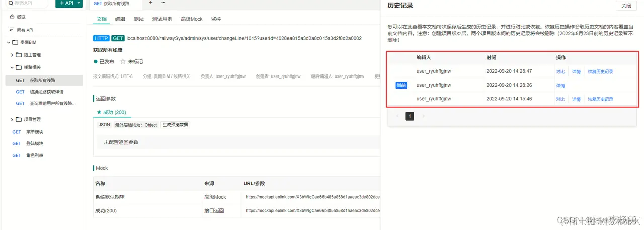This screenshot has width=644, height=230.
Task: Switch to the GET 获取所有线路 document tab
Action: coord(115,3)
